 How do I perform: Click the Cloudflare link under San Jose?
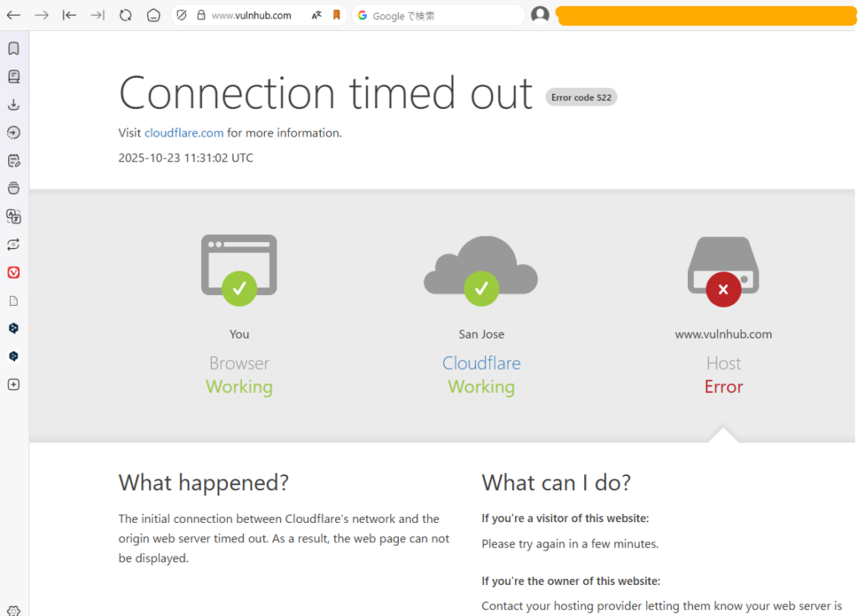click(481, 363)
